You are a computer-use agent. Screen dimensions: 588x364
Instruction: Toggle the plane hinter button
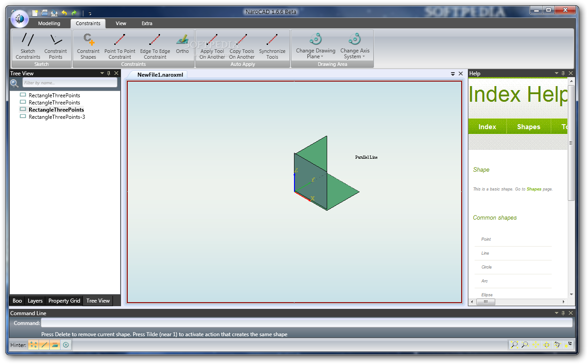click(55, 345)
